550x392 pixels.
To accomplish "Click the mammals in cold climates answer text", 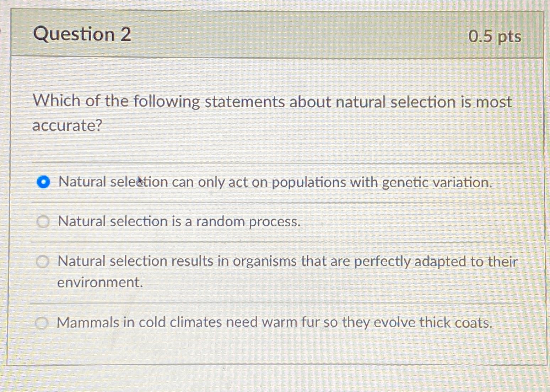I will point(274,322).
